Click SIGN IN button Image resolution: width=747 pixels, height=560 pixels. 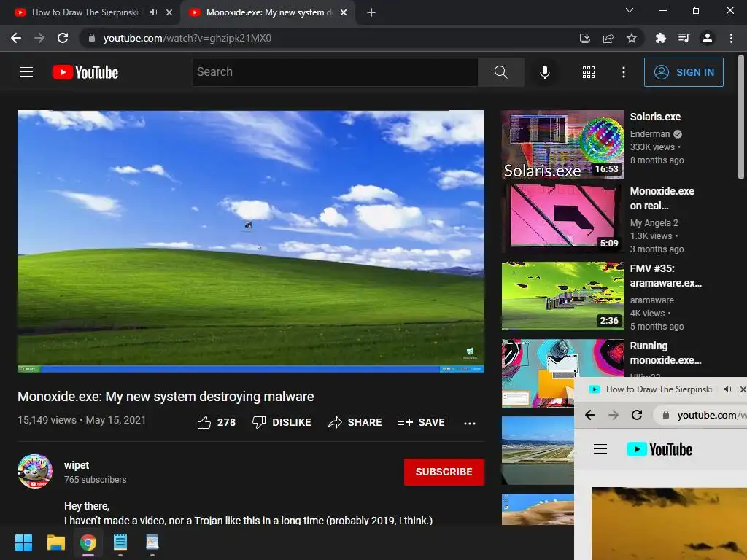click(x=684, y=72)
